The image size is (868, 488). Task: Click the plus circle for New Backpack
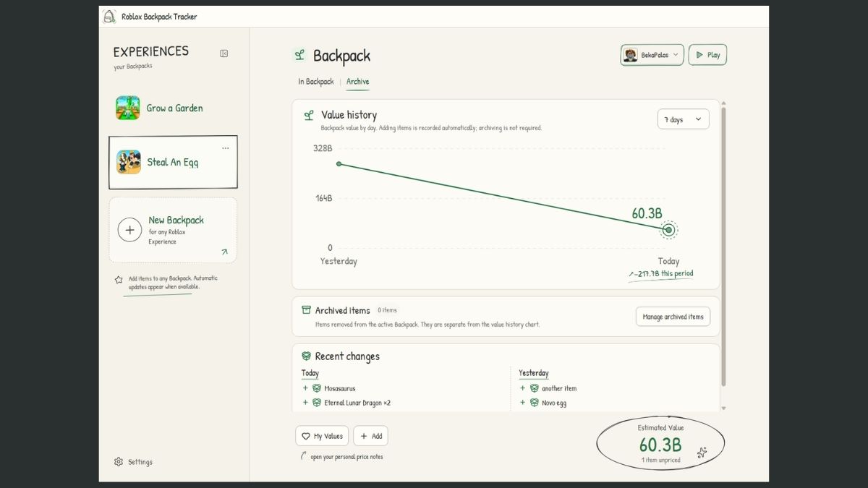click(129, 230)
